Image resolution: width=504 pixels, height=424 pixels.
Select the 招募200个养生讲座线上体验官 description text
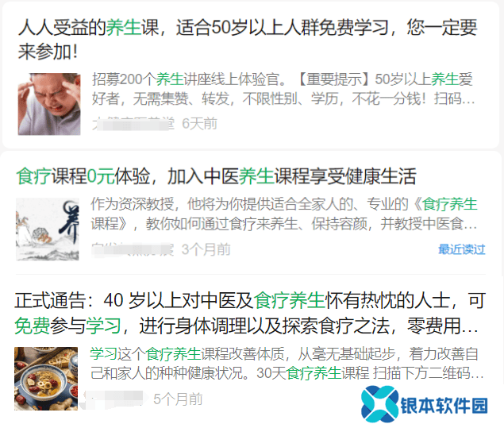[283, 89]
